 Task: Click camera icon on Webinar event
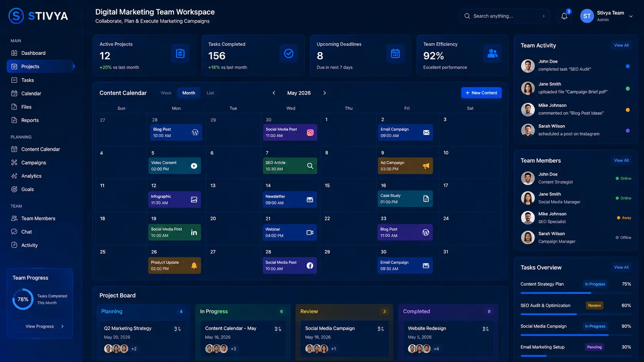pos(310,232)
